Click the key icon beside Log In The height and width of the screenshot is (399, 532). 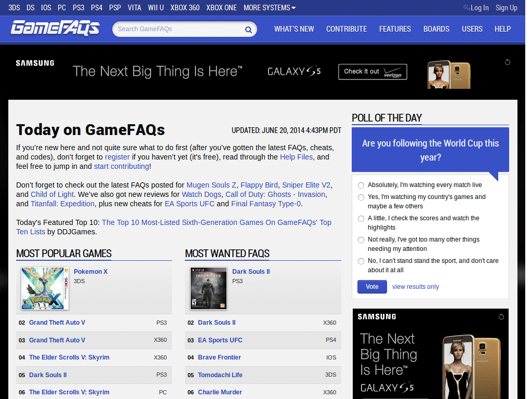467,7
